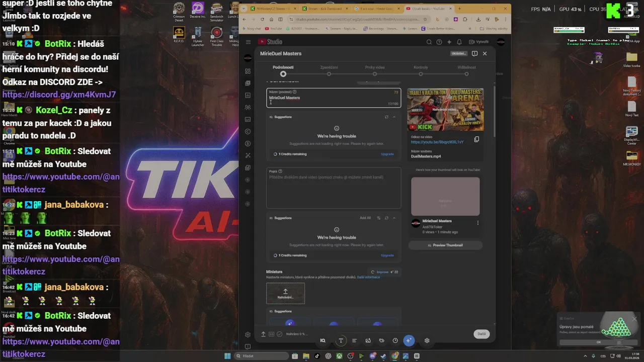Open the Content icon in Studio sidebar
Viewport: 644px width, 362px height.
tap(248, 83)
